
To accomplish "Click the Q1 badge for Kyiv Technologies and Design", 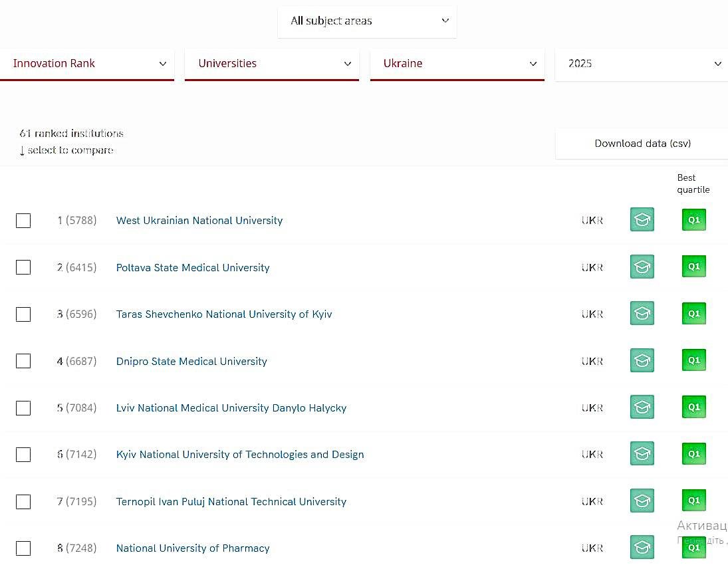I will (x=693, y=453).
